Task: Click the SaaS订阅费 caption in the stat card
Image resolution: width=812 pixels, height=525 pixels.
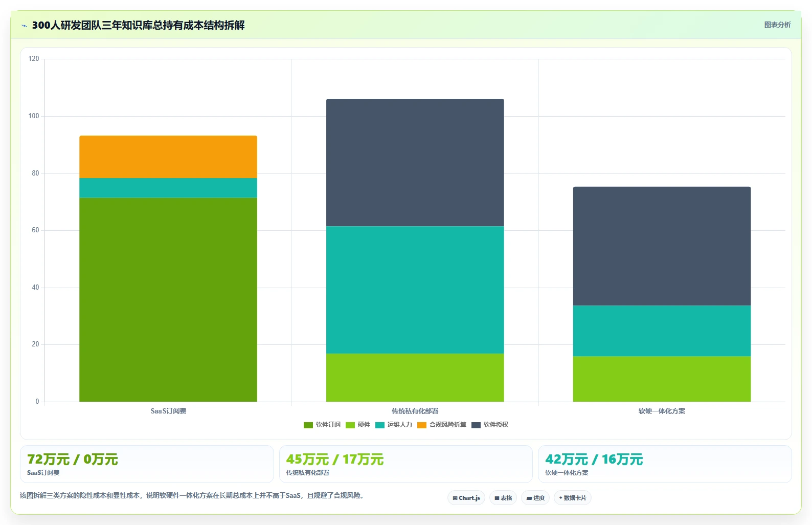Action: tap(43, 473)
